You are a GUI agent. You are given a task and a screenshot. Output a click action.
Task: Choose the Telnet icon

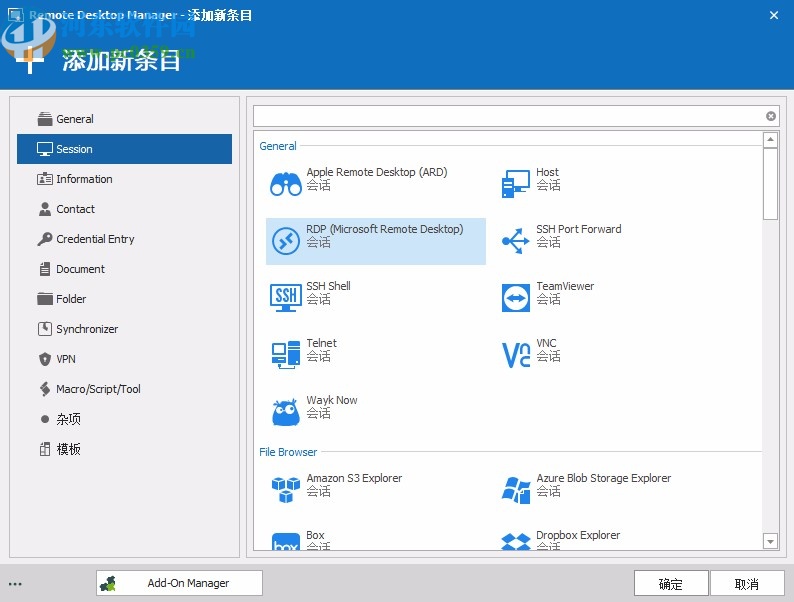[286, 354]
